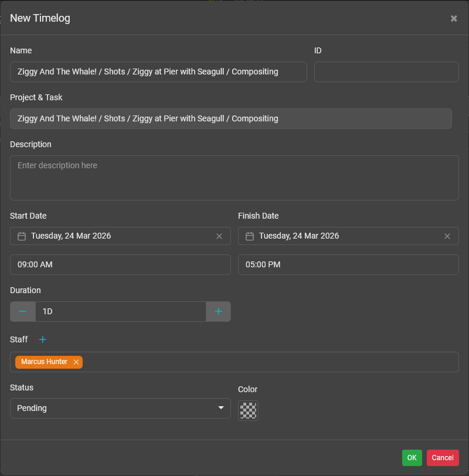This screenshot has width=469, height=476.
Task: Edit the 09:00 AM start time
Action: [x=120, y=265]
